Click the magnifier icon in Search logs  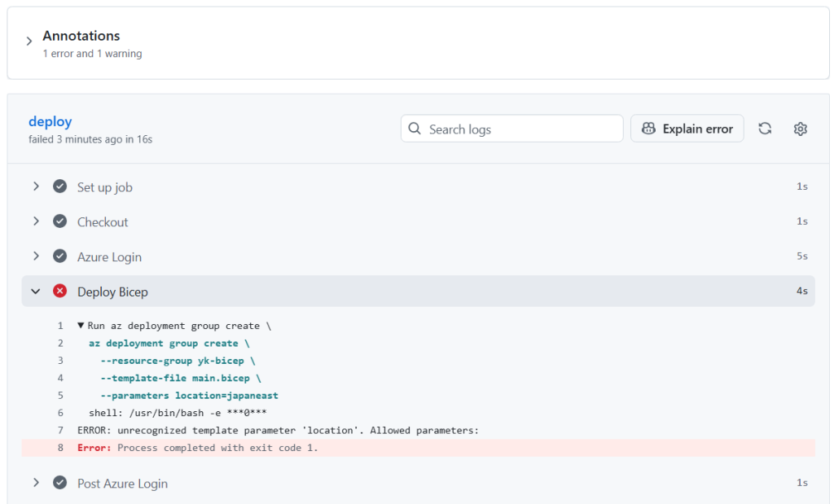(415, 129)
